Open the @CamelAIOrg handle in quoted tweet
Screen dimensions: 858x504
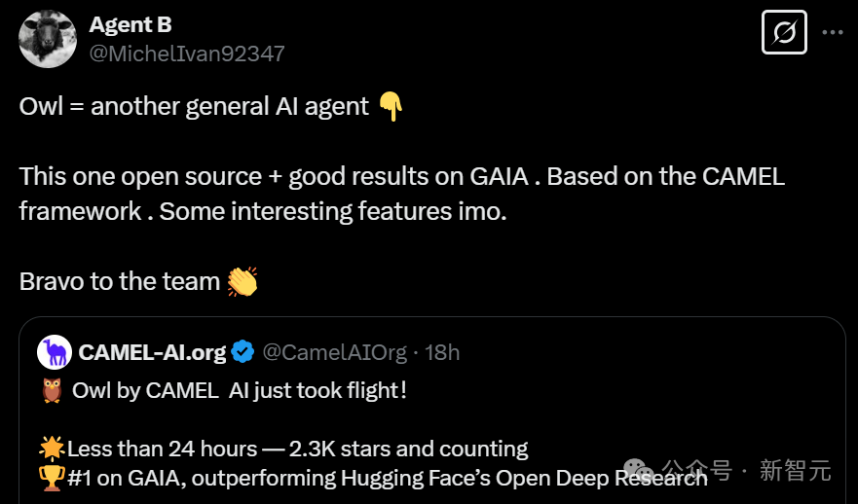[334, 352]
